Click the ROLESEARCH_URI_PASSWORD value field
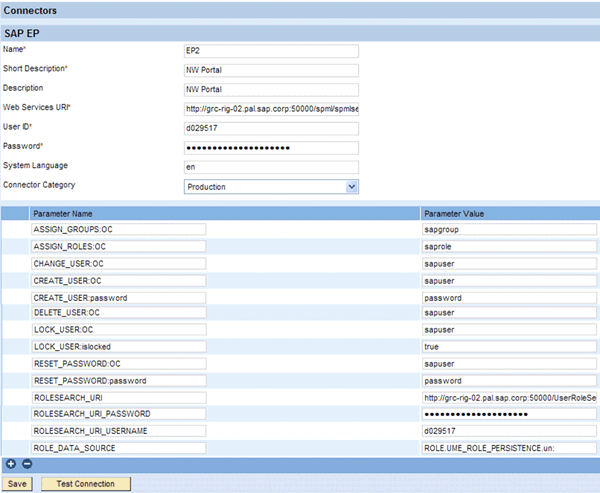600x493 pixels. pyautogui.click(x=509, y=413)
